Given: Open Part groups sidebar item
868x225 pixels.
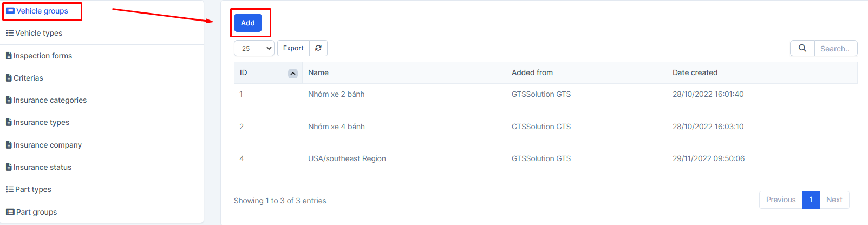Looking at the screenshot, I should click(31, 212).
